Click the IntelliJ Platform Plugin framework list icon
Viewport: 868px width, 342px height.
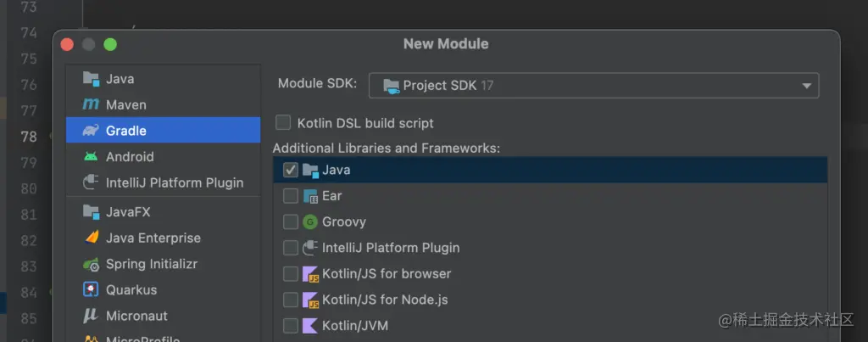(310, 248)
